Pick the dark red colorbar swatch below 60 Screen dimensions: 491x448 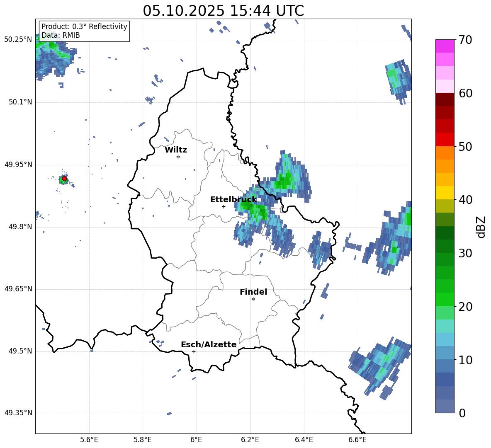445,99
